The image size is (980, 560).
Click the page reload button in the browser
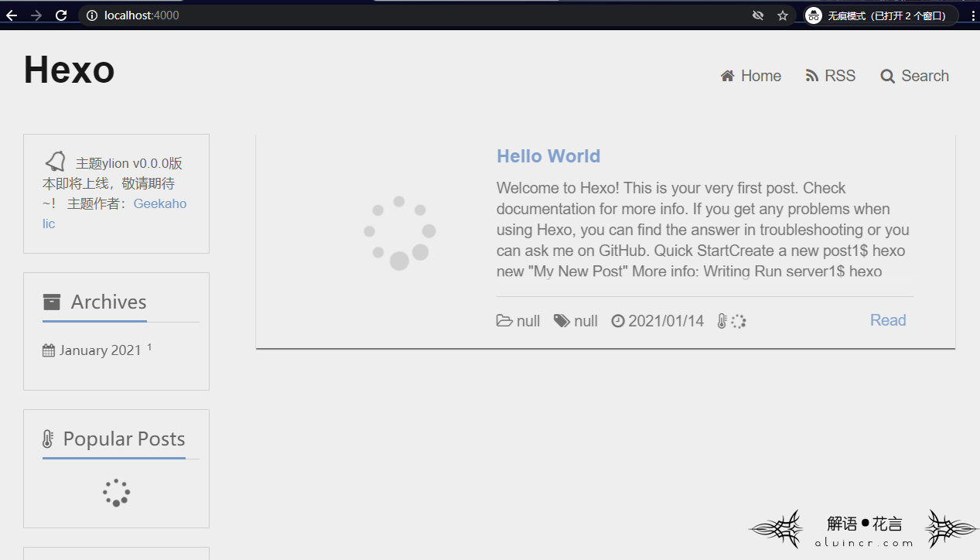(62, 15)
